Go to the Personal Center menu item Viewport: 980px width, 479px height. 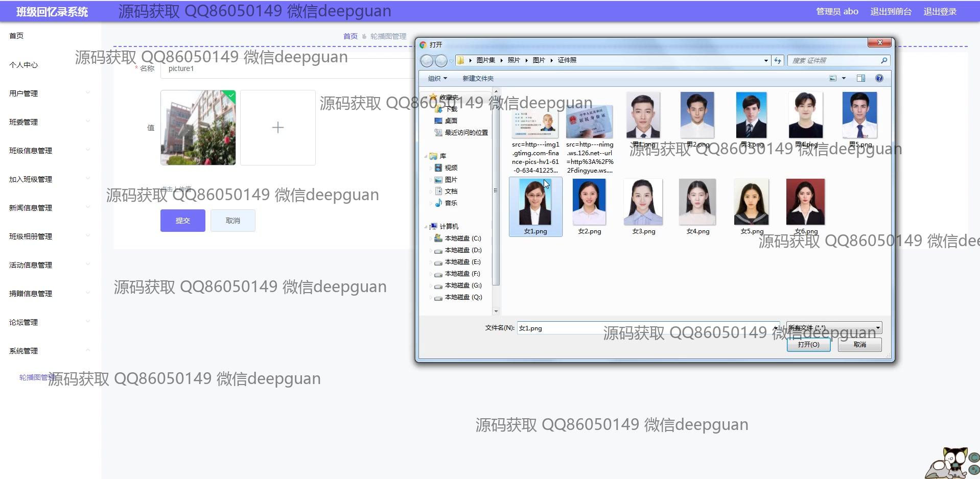(x=24, y=65)
